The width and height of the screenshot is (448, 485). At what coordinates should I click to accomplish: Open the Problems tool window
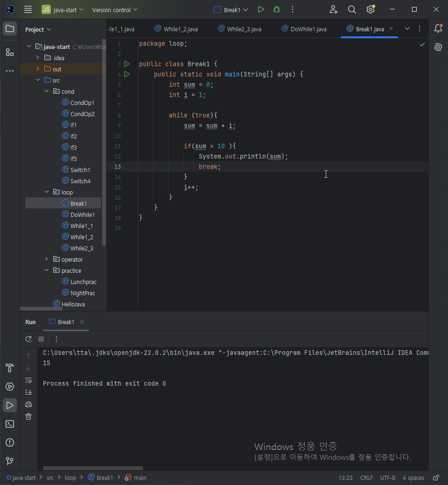[x=10, y=443]
